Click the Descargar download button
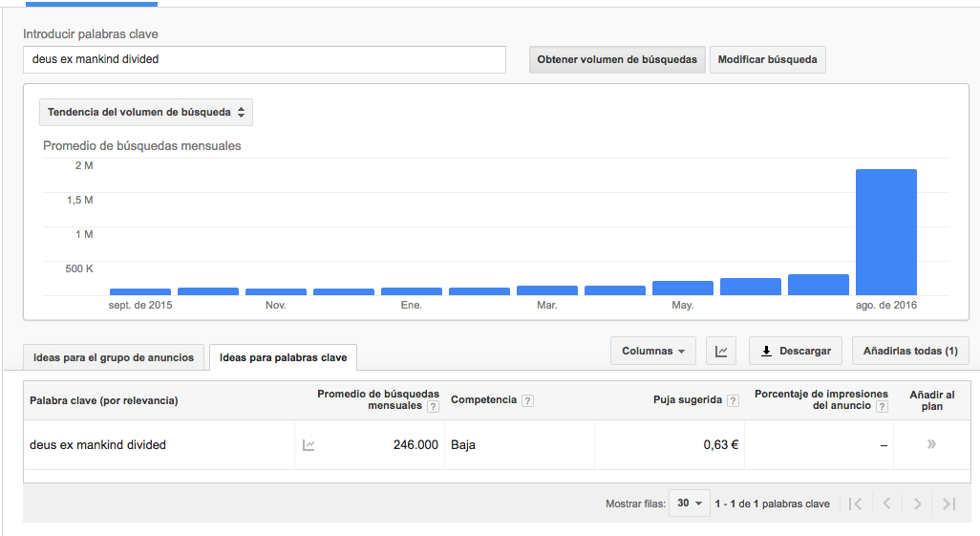The height and width of the screenshot is (536, 980). (796, 351)
